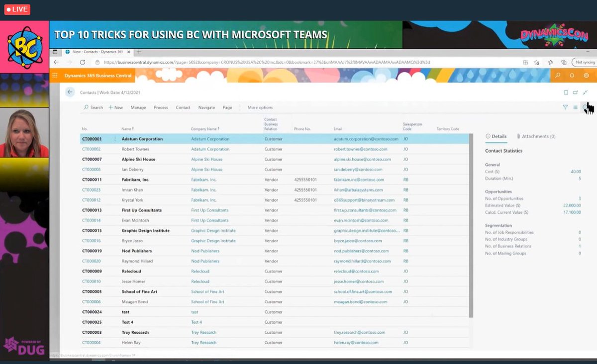This screenshot has width=597, height=364.
Task: Click the browser address bar URL
Action: [x=267, y=62]
